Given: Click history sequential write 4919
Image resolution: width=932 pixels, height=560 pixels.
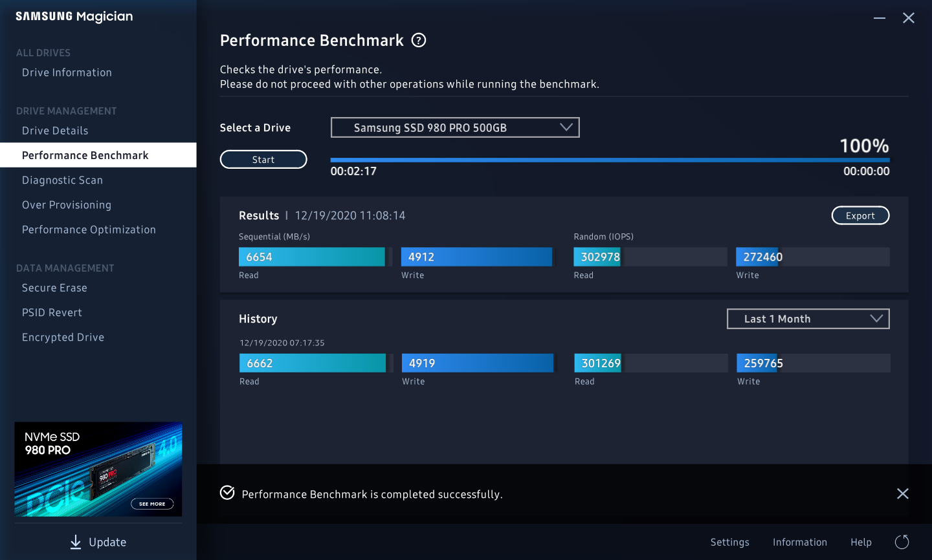Looking at the screenshot, I should coord(478,363).
